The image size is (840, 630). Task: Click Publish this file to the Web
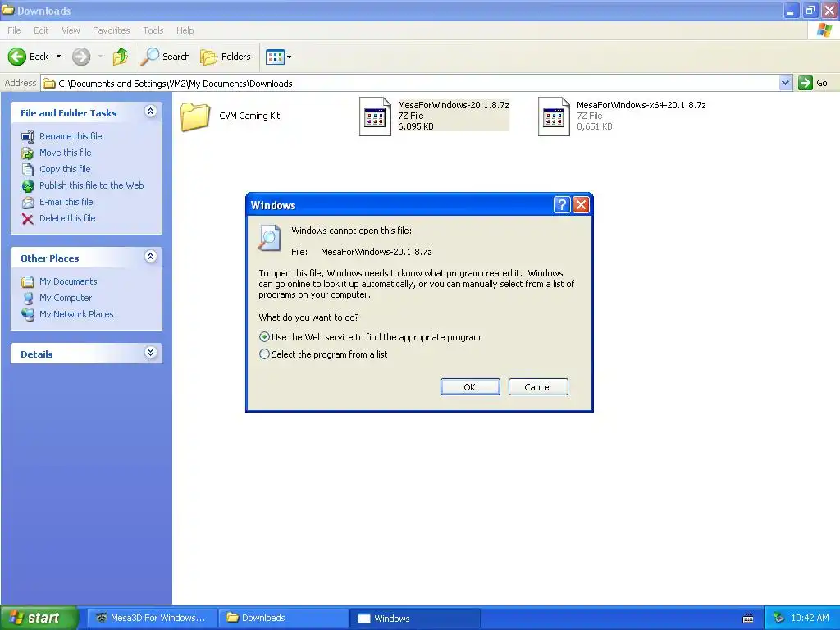(x=92, y=185)
